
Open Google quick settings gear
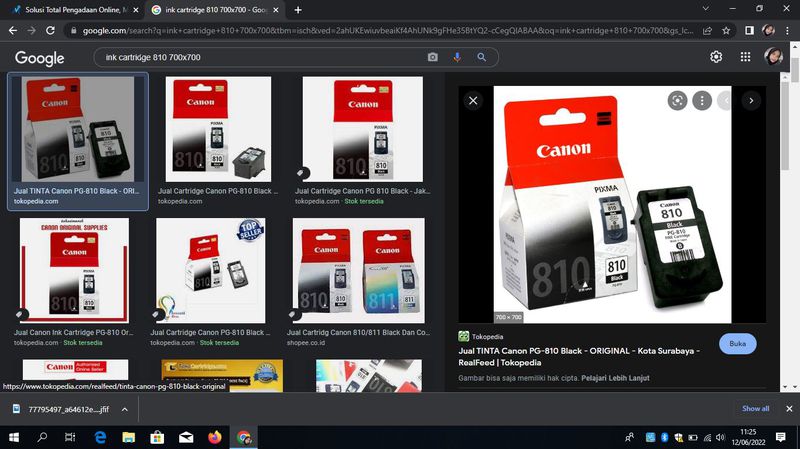716,57
